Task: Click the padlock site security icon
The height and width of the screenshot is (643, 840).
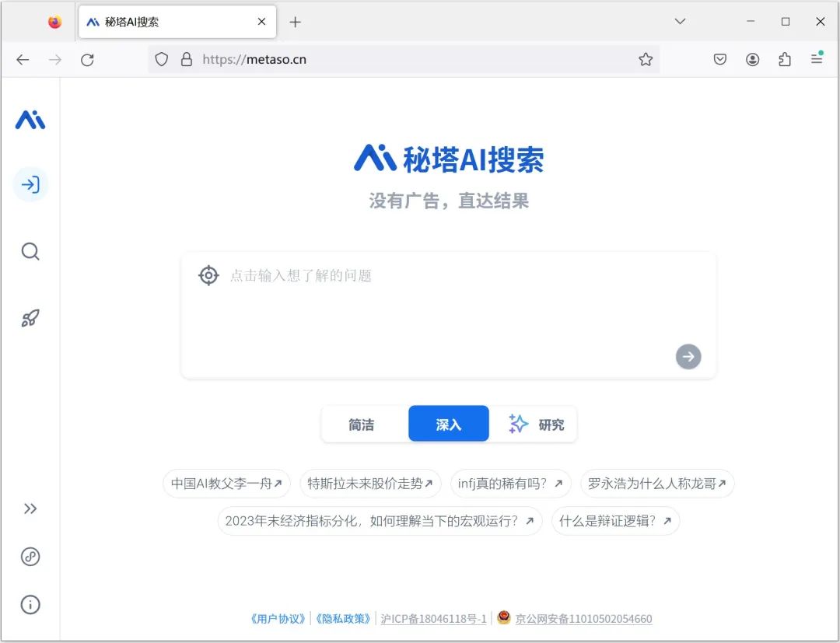Action: pyautogui.click(x=187, y=59)
